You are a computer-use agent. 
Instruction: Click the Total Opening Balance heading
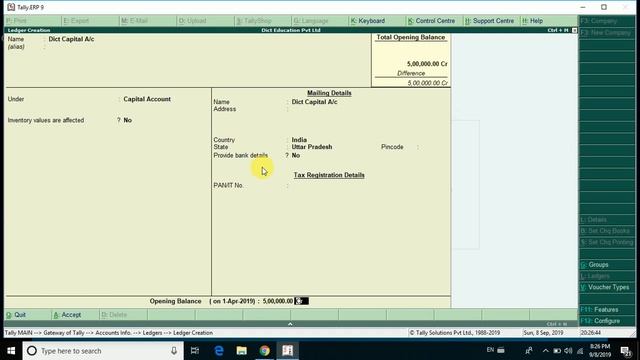(x=411, y=38)
